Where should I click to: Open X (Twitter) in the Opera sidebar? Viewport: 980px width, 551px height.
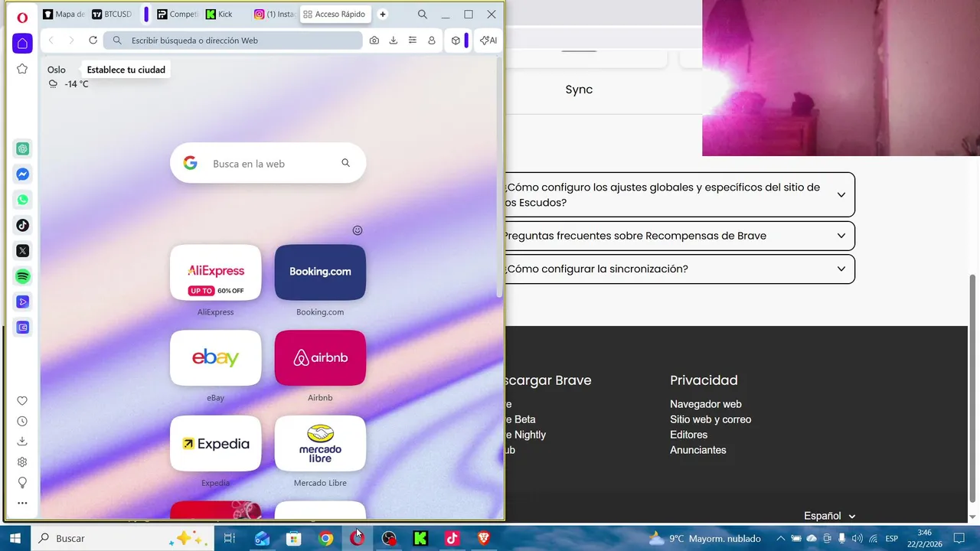(22, 250)
